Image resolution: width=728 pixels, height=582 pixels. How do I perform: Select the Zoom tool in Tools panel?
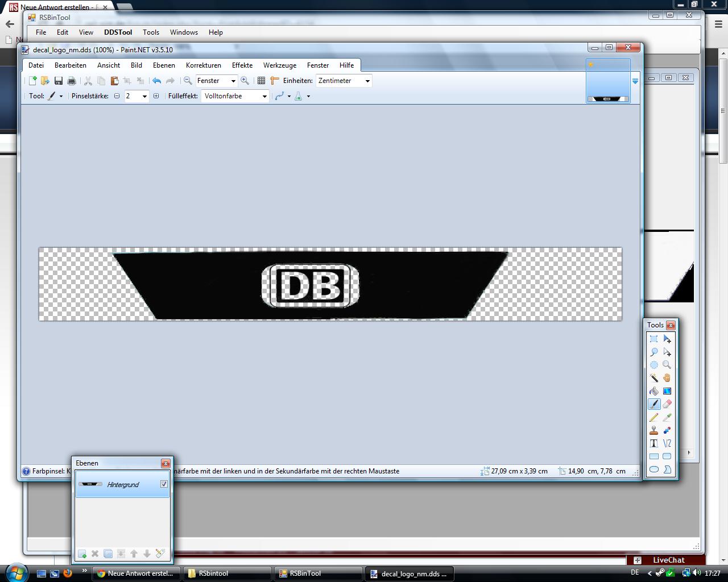pos(667,365)
